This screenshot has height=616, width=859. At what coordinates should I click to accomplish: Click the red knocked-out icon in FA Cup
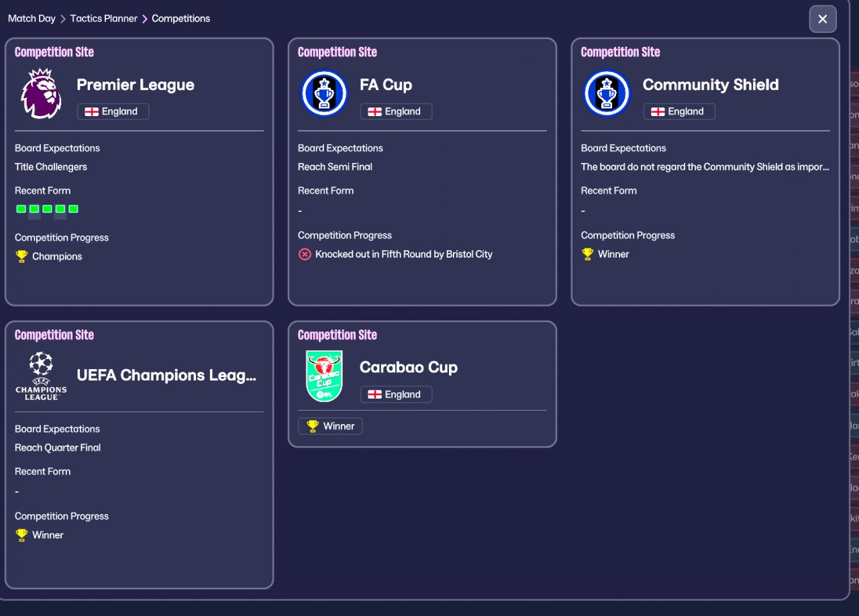click(305, 254)
